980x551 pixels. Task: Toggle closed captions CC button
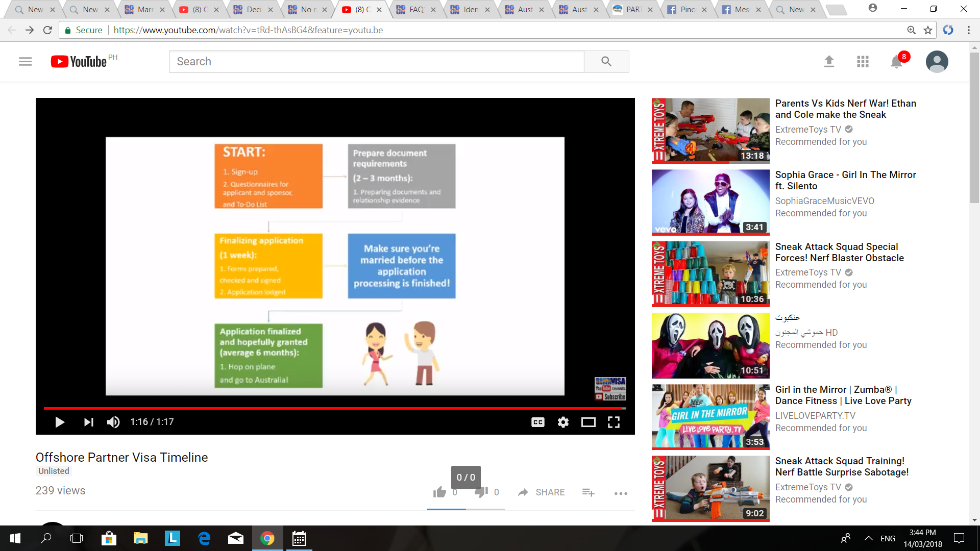(537, 422)
